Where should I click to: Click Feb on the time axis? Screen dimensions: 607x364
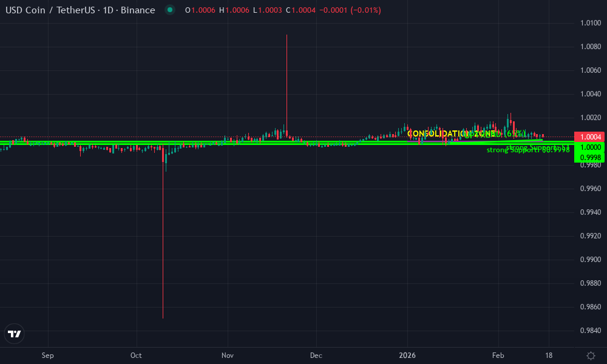(x=498, y=356)
